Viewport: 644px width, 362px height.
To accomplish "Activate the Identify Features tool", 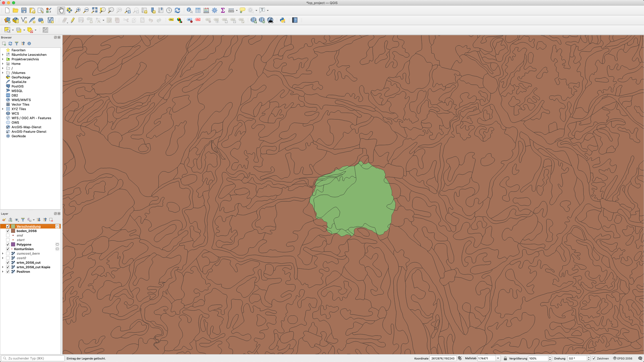I will point(189,10).
